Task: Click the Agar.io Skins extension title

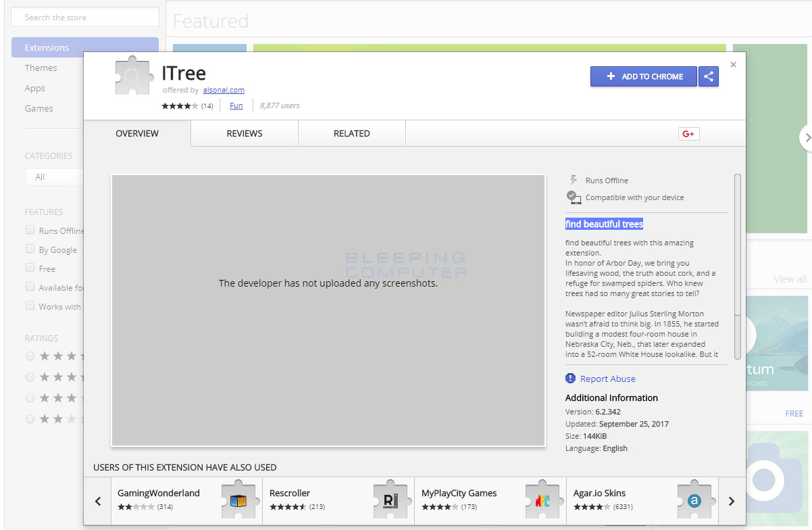Action: pos(599,493)
